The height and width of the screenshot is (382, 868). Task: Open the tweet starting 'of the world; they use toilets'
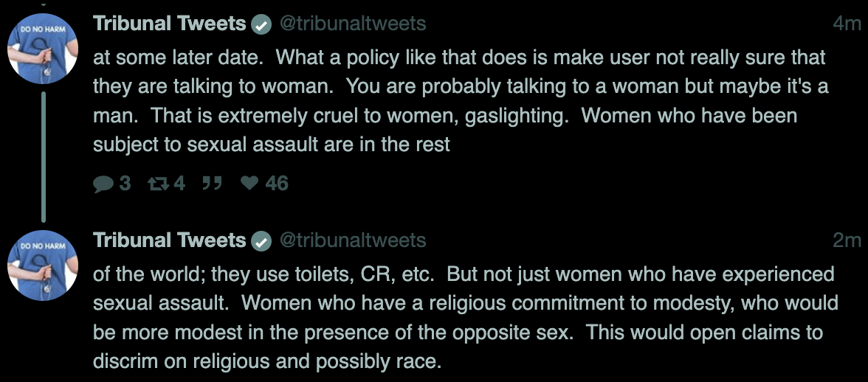466,317
